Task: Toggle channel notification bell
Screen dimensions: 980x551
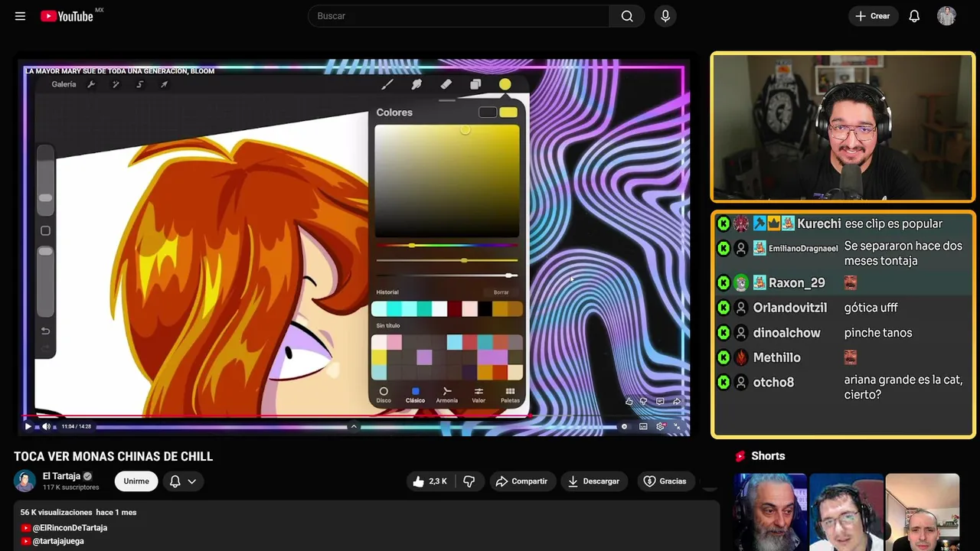Action: [x=175, y=481]
